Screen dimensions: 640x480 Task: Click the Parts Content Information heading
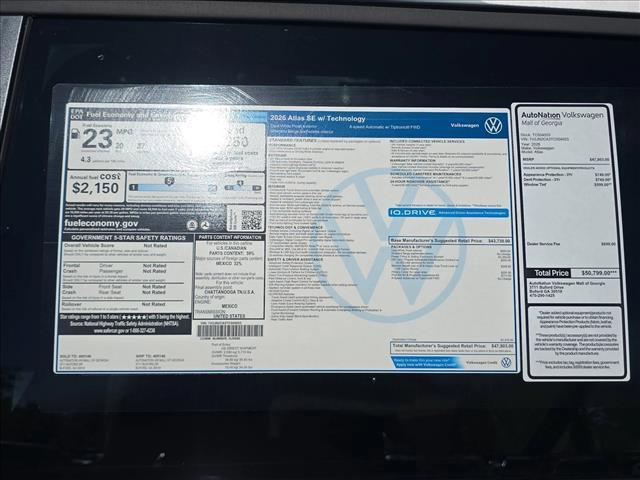(x=230, y=237)
